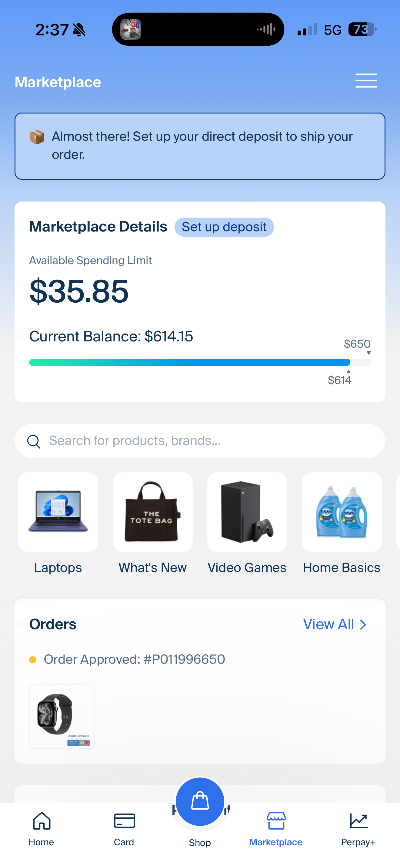The width and height of the screenshot is (400, 868).
Task: Tap the Home icon in bottom bar
Action: coord(42,820)
